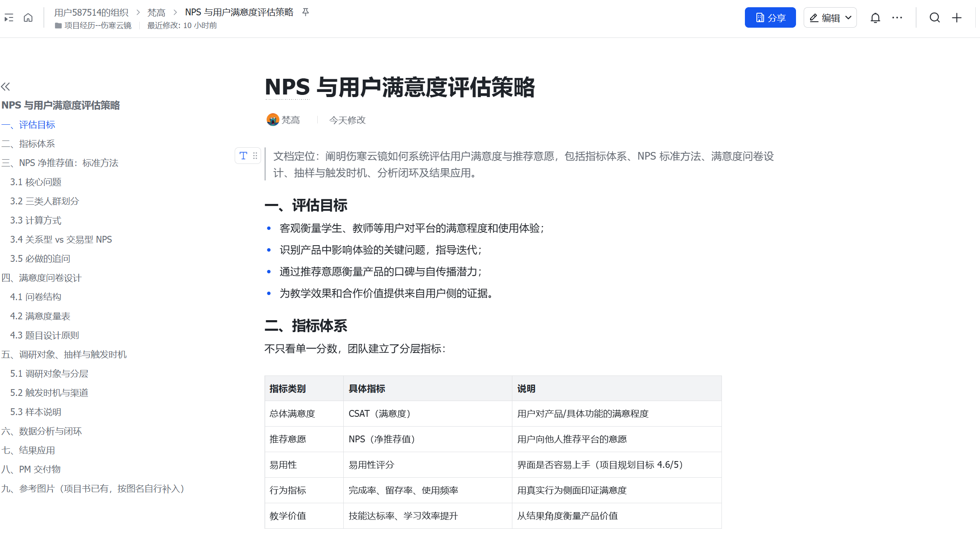Go to the home icon
The height and width of the screenshot is (536, 980).
pyautogui.click(x=28, y=18)
